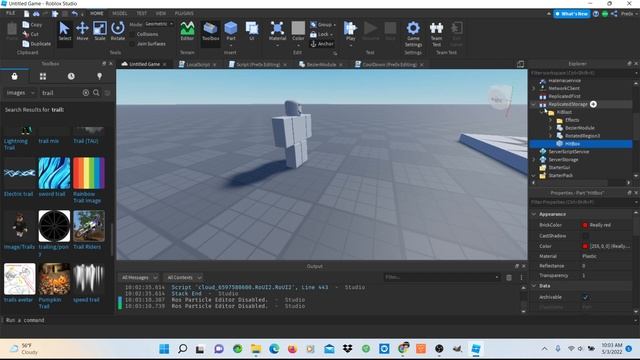This screenshot has width=640, height=360.
Task: Click the Run a command bar
Action: pos(318,320)
